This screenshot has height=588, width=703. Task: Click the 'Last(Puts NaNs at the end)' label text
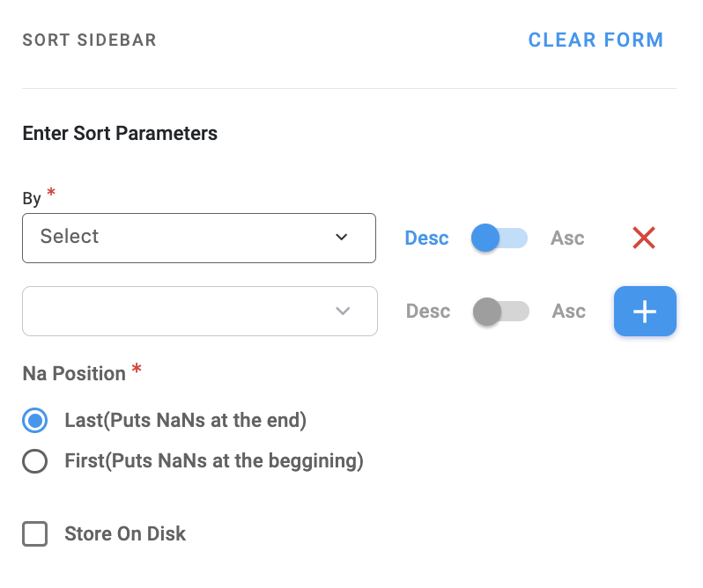tap(185, 421)
